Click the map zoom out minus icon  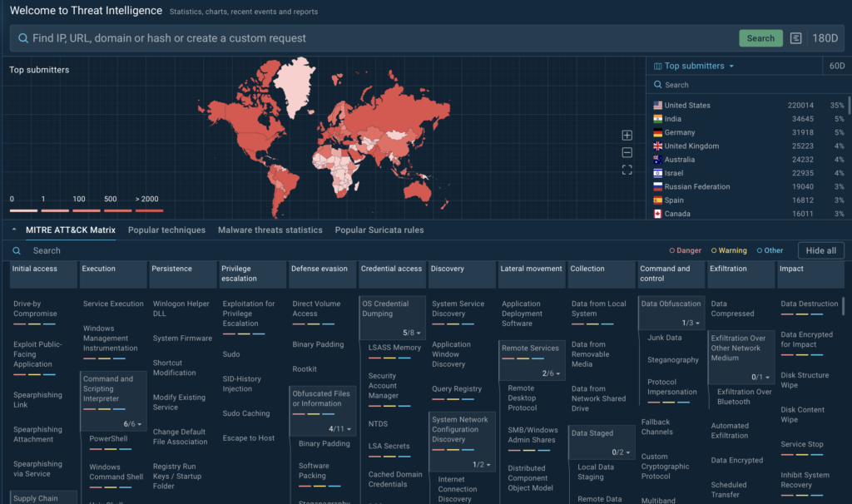627,152
